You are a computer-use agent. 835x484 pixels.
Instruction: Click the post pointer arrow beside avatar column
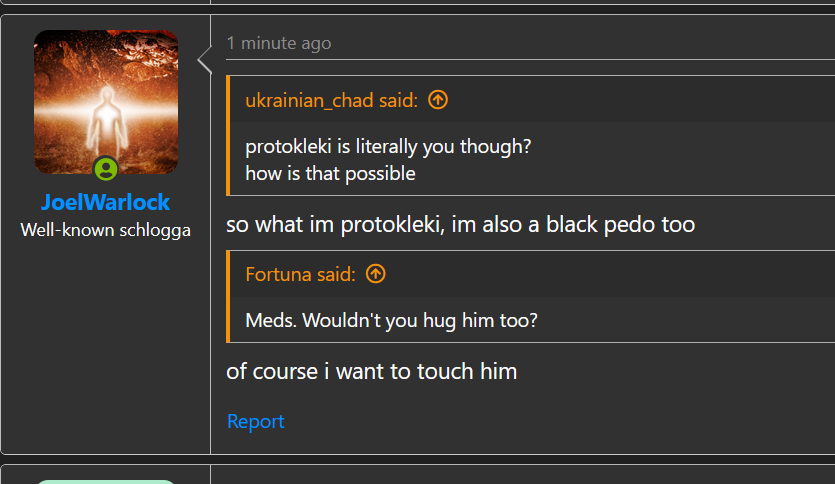pyautogui.click(x=204, y=60)
